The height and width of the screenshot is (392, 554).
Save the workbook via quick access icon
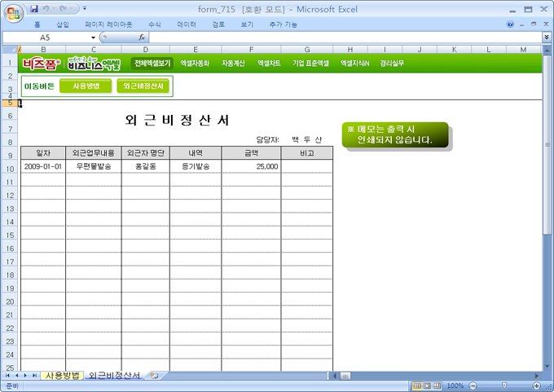pyautogui.click(x=34, y=9)
